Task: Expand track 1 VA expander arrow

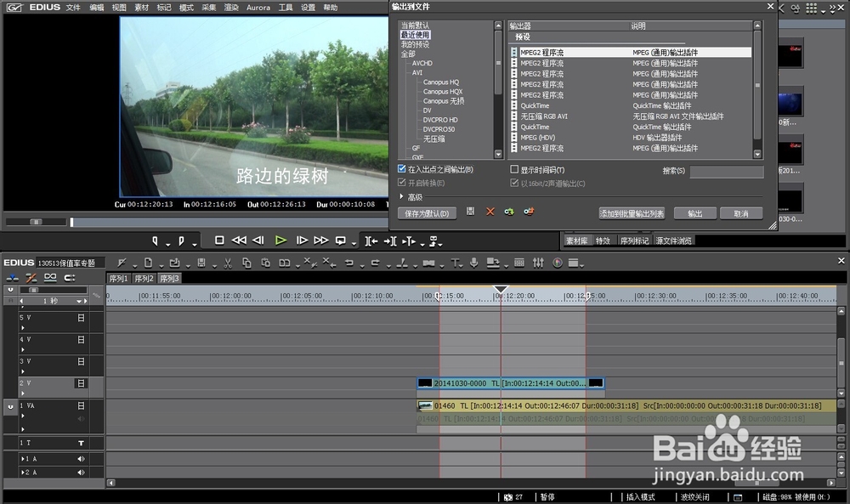Action: (x=23, y=416)
